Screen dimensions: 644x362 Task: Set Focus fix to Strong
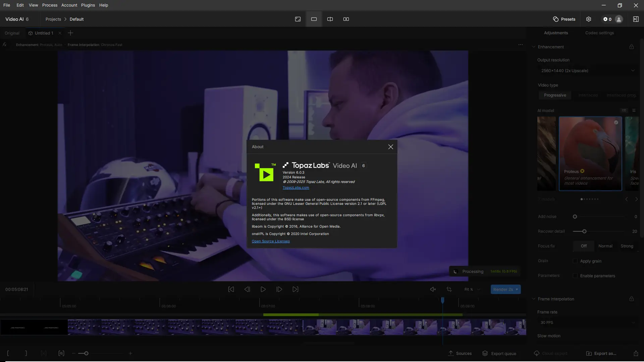coord(627,246)
